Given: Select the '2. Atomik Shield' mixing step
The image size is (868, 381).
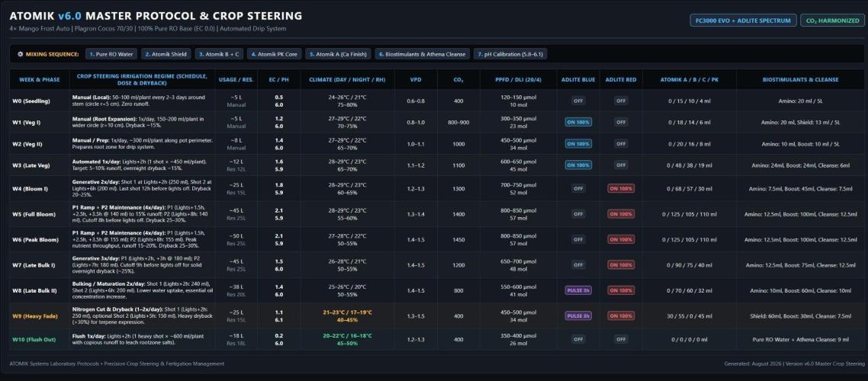Looking at the screenshot, I should click(x=166, y=54).
